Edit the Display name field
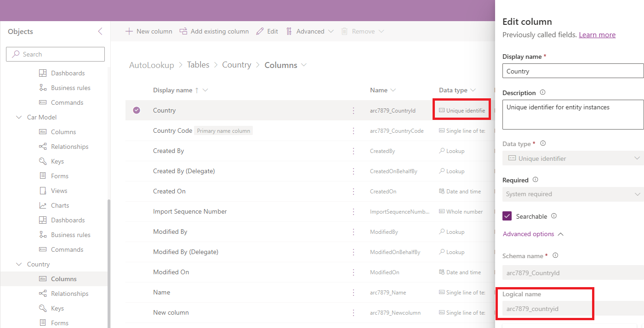This screenshot has width=644, height=328. coord(572,71)
